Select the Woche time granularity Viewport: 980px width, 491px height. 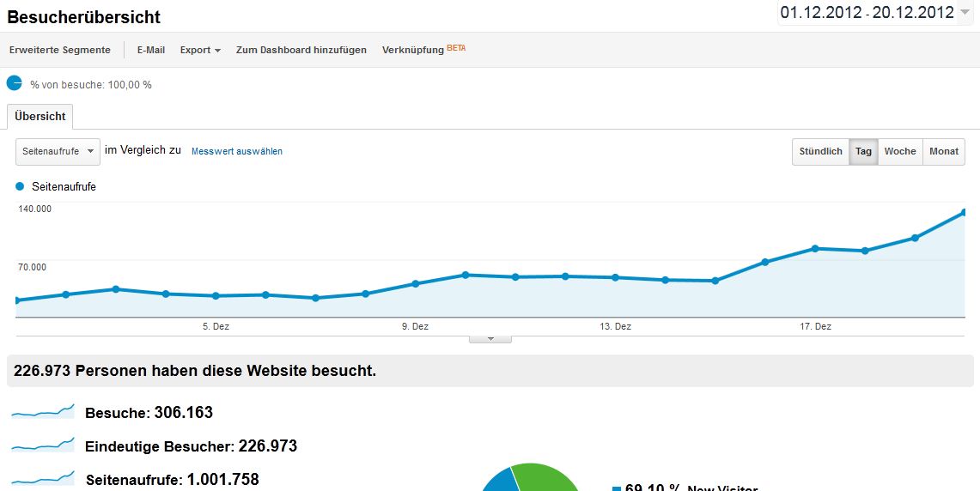899,151
